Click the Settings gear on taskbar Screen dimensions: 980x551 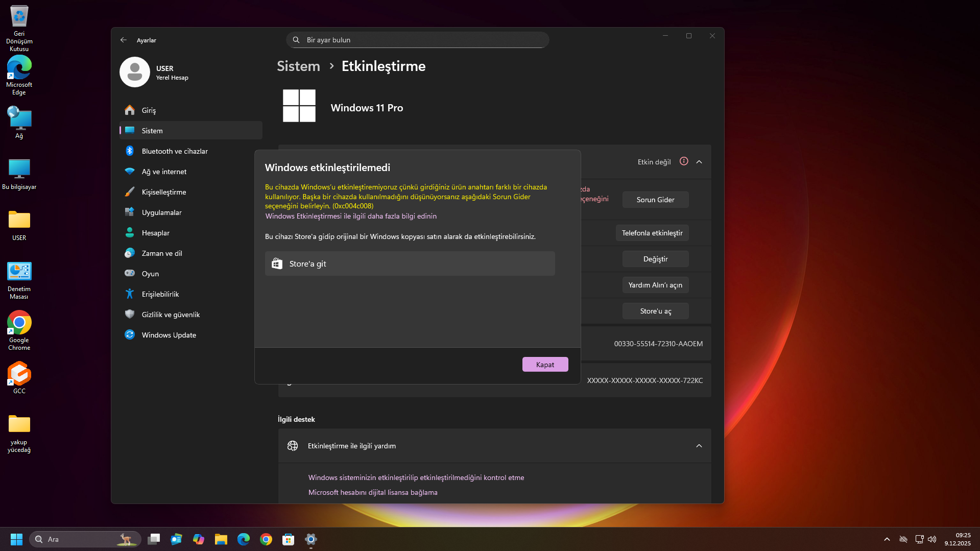311,539
